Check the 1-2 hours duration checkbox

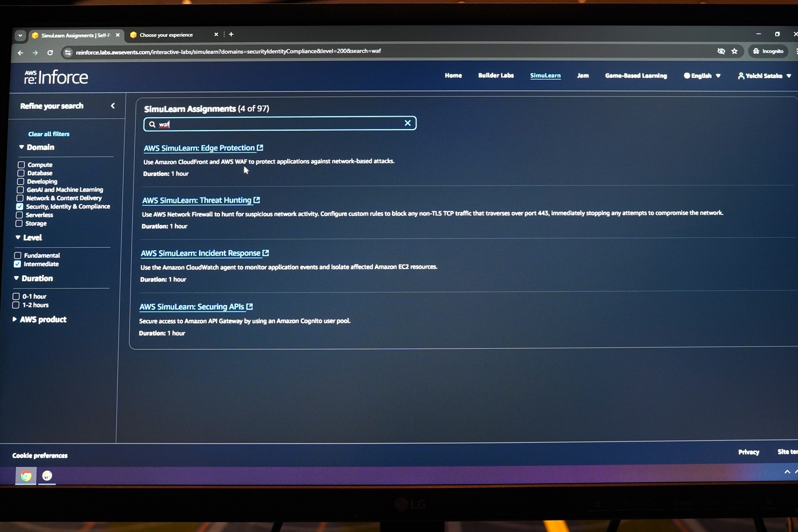click(15, 305)
